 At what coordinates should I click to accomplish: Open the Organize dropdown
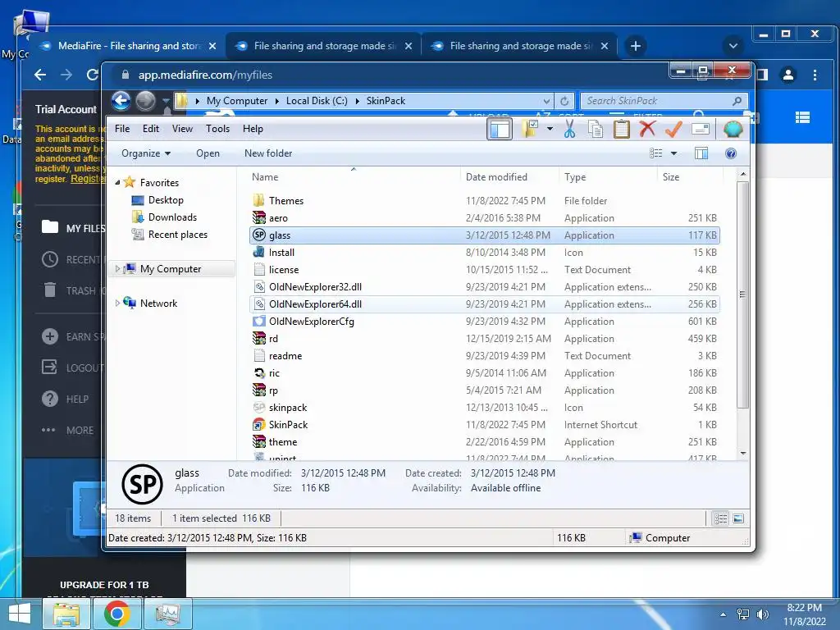click(x=146, y=153)
